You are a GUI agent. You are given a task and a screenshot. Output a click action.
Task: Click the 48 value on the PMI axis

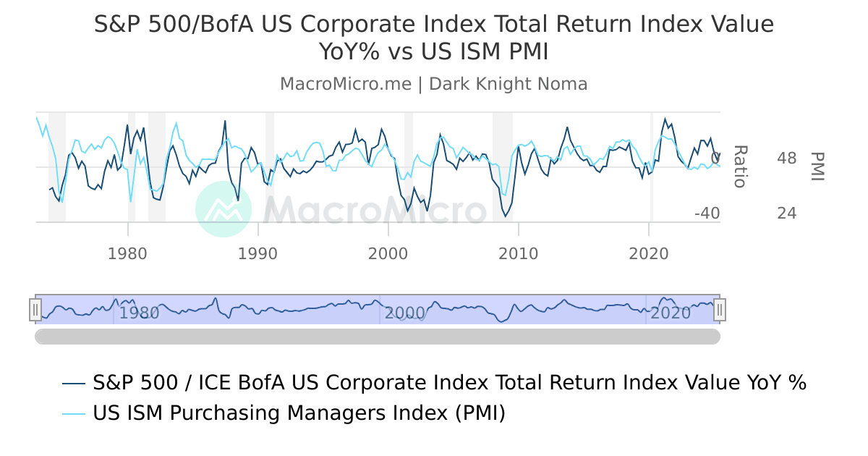(x=787, y=156)
